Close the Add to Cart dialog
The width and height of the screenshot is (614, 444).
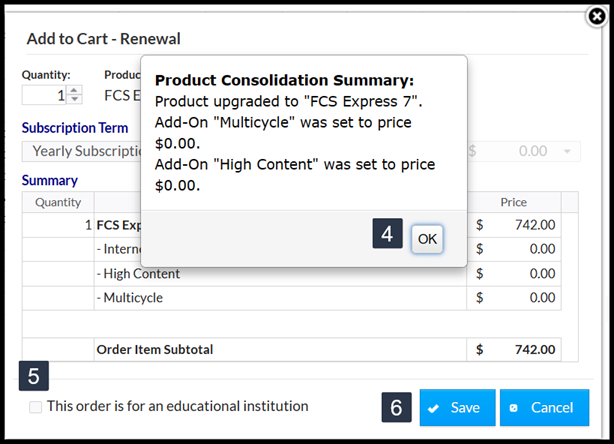[x=597, y=15]
